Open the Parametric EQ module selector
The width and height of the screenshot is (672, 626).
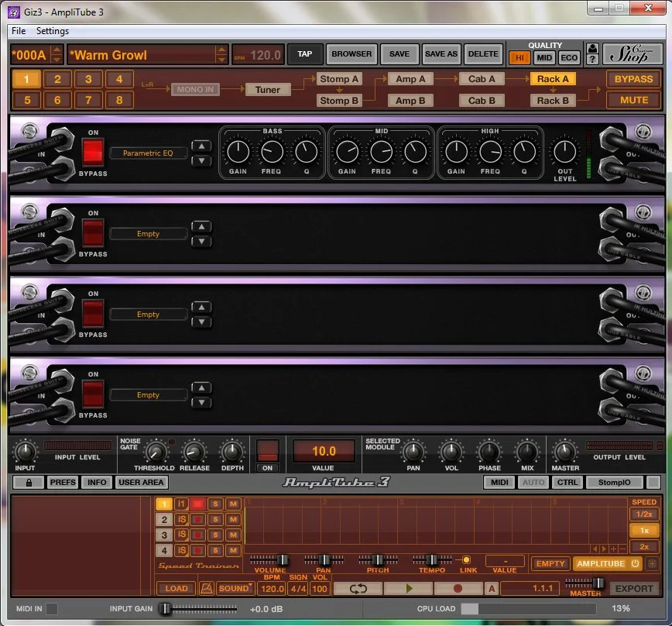(148, 153)
